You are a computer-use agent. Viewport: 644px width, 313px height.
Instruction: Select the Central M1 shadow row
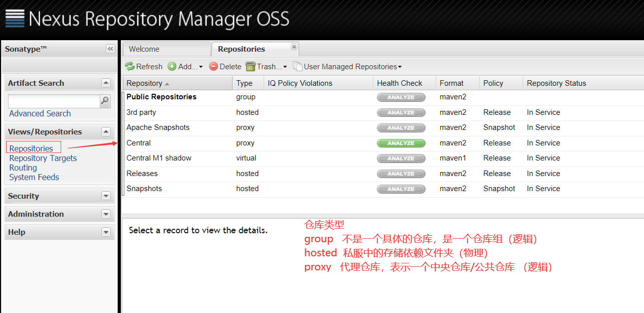(x=383, y=159)
